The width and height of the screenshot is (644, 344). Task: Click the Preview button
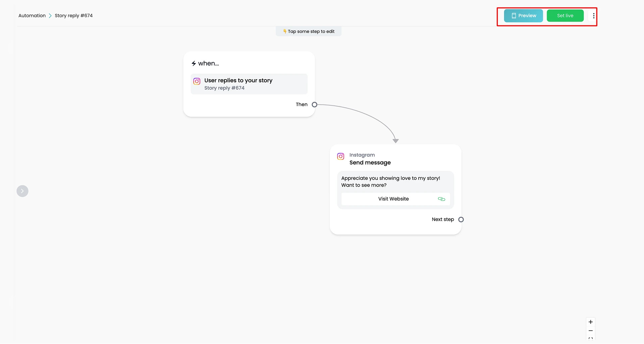click(x=523, y=16)
